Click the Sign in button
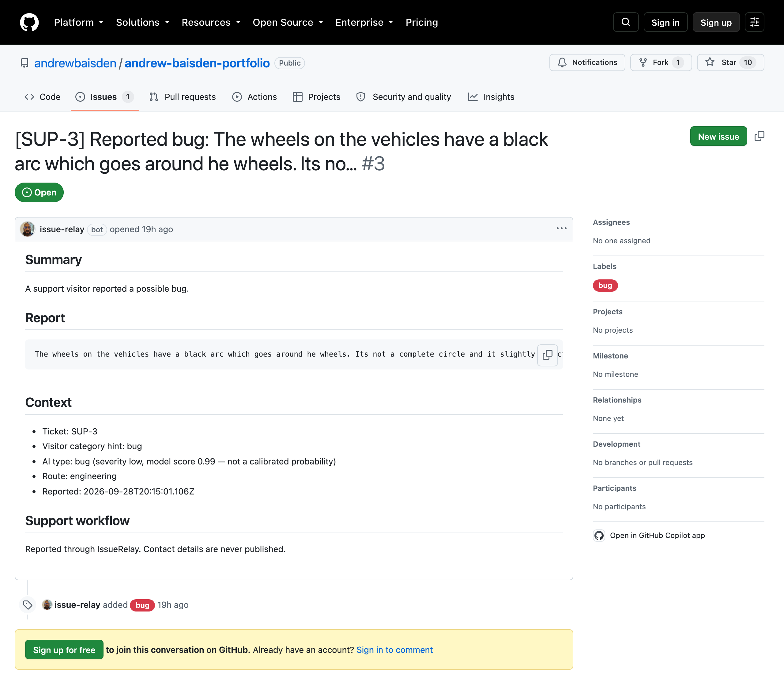This screenshot has width=784, height=674. point(665,22)
